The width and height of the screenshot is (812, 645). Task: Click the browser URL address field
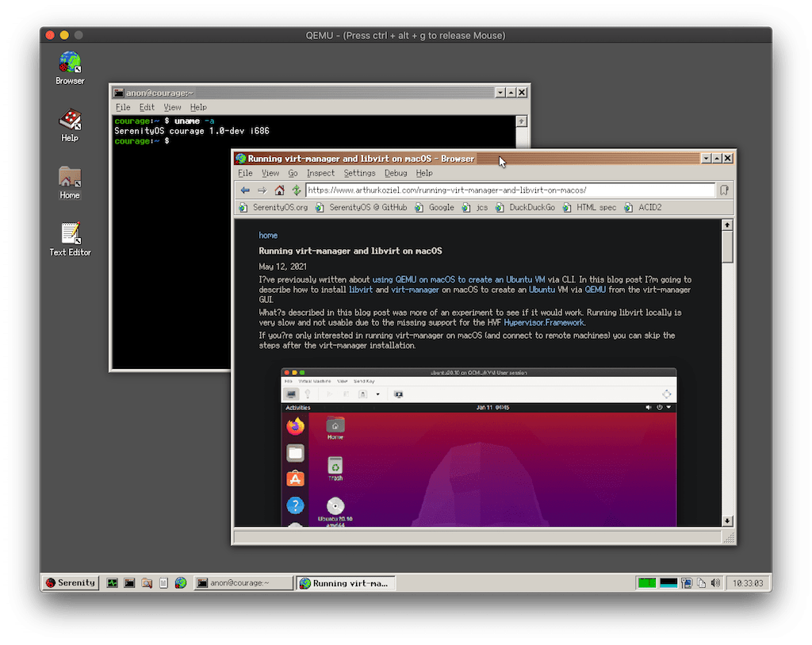[510, 190]
